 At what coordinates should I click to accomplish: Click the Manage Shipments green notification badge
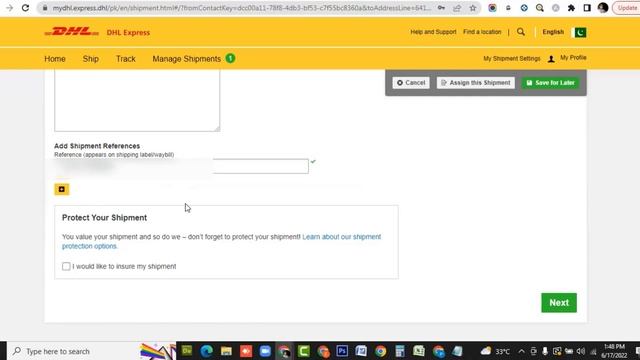(x=230, y=58)
